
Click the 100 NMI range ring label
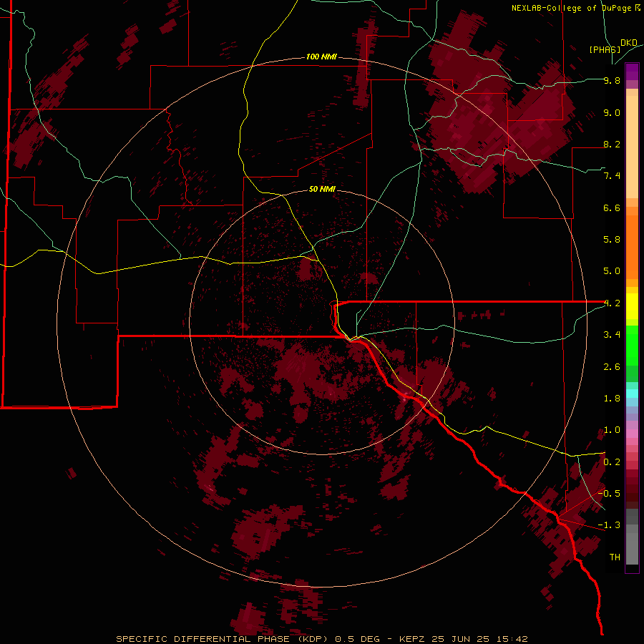click(x=321, y=57)
